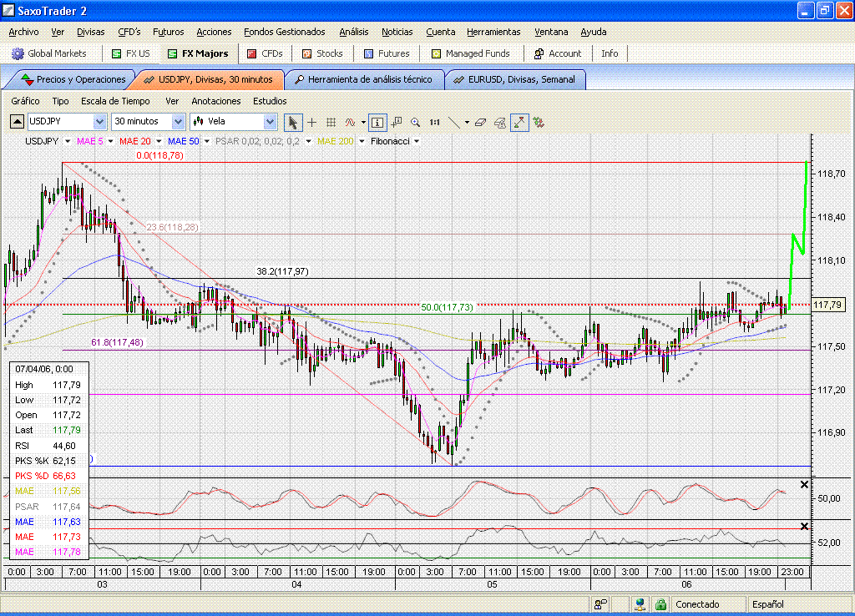Open the add-study wave icon

coord(350,122)
